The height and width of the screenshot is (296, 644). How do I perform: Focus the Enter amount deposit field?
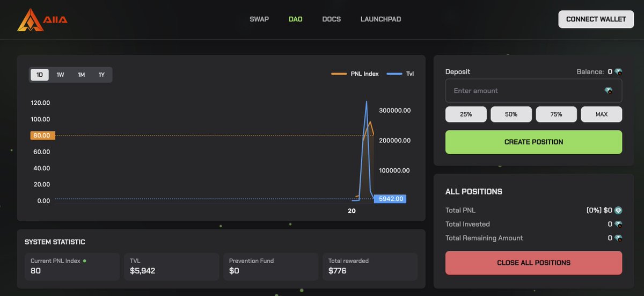tap(533, 91)
